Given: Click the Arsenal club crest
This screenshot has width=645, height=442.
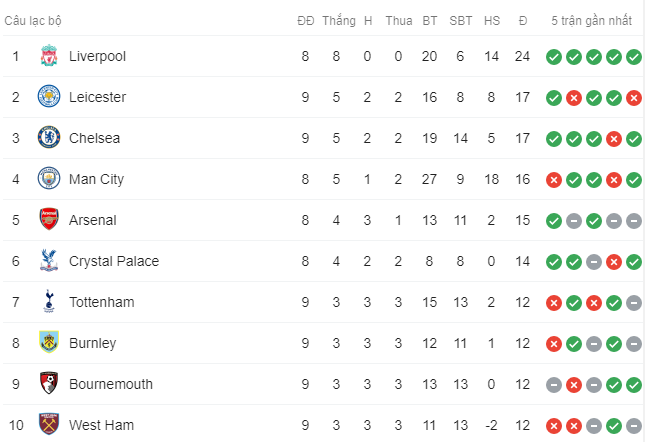Looking at the screenshot, I should [49, 220].
